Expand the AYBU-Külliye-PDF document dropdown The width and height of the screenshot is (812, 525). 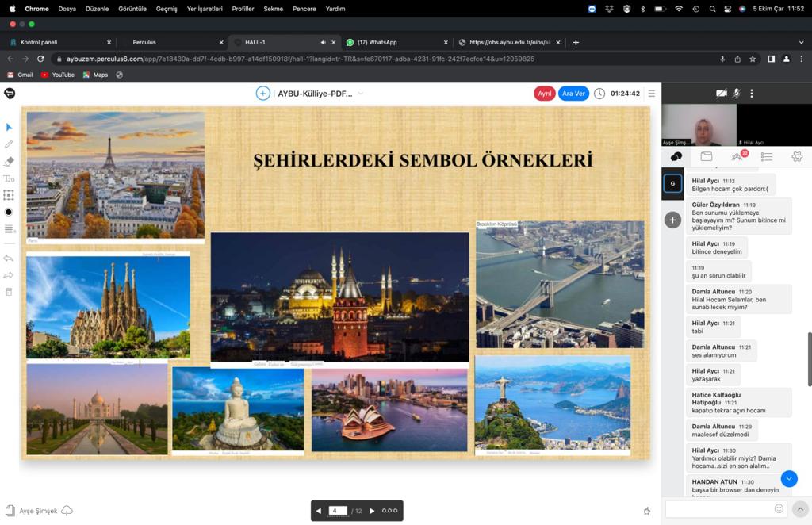click(x=361, y=94)
